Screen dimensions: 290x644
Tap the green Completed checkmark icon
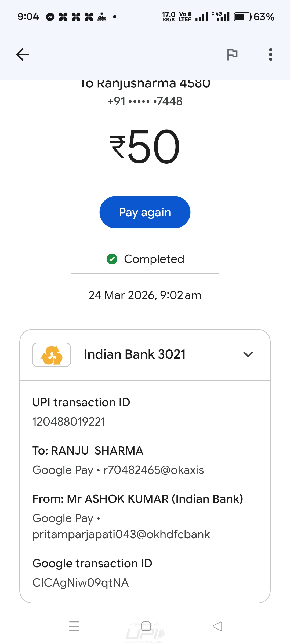tap(112, 259)
